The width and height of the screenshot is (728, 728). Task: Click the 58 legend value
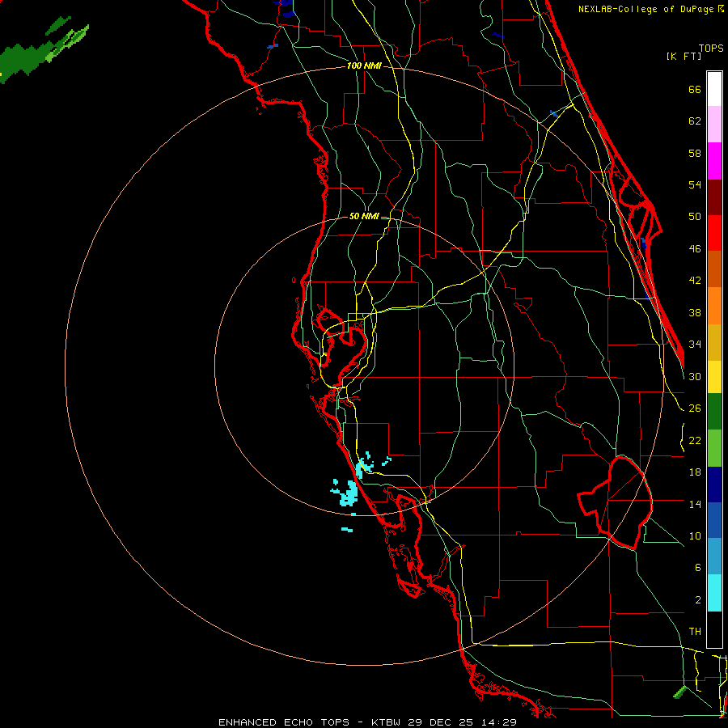pyautogui.click(x=695, y=153)
